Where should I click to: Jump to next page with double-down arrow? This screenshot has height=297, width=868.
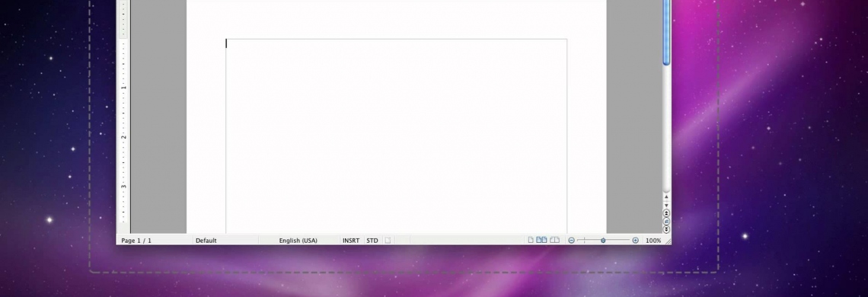[666, 229]
